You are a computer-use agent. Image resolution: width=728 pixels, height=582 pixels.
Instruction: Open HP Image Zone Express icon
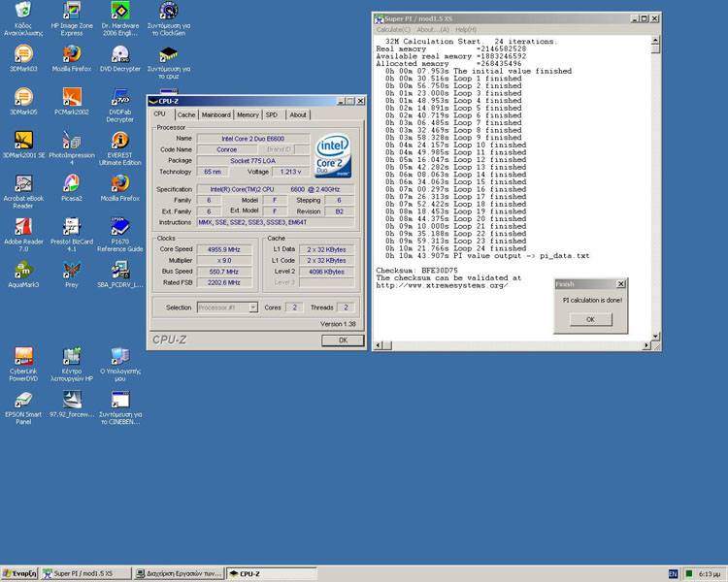point(71,12)
